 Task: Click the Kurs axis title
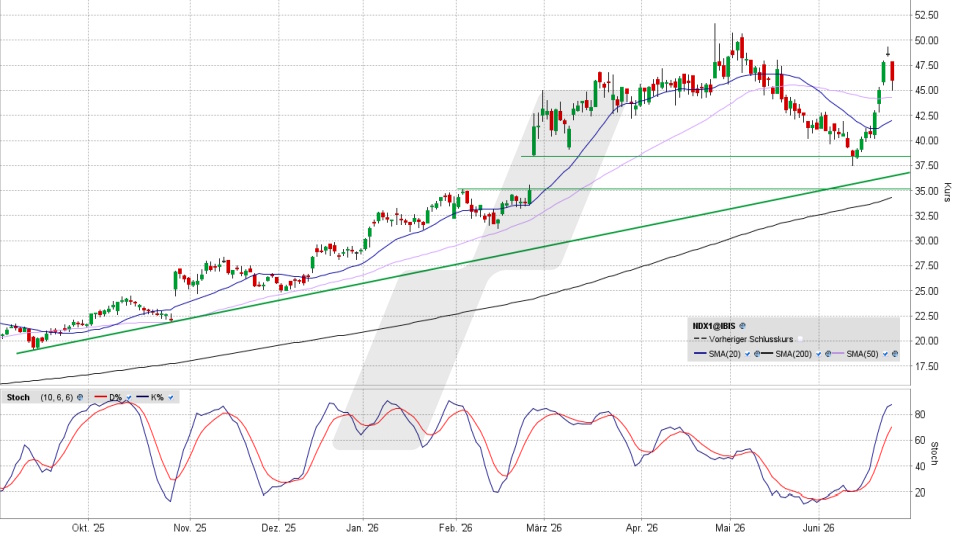pos(948,192)
